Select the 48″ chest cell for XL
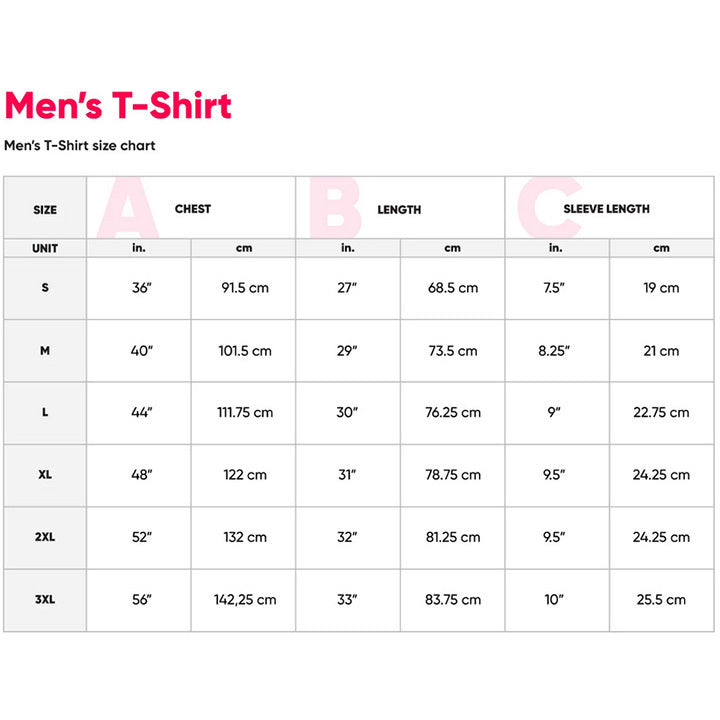The width and height of the screenshot is (720, 720). pyautogui.click(x=141, y=475)
